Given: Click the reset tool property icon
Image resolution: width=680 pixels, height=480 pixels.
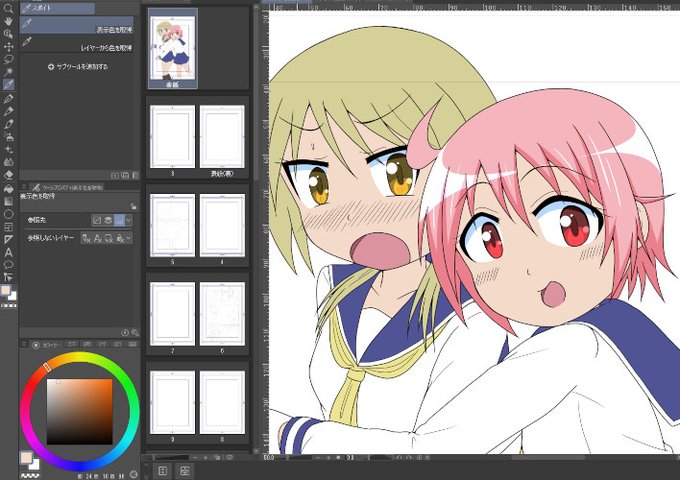Looking at the screenshot, I should (125, 333).
